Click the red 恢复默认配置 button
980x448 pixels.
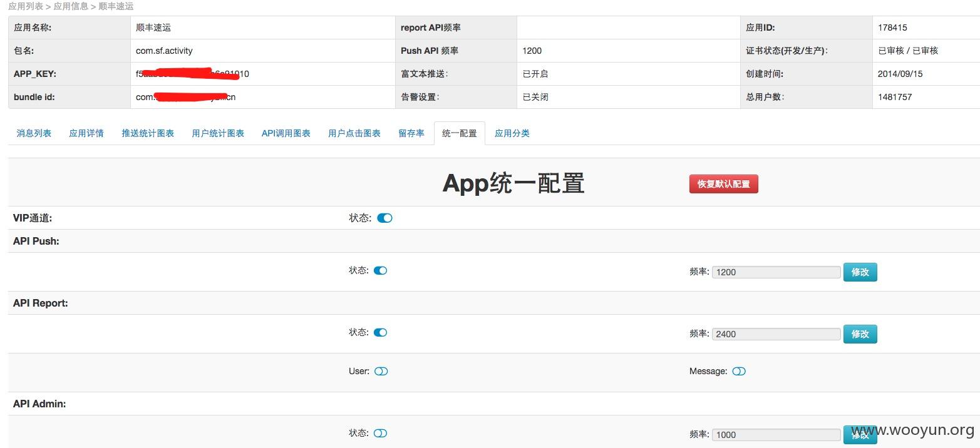[x=723, y=184]
